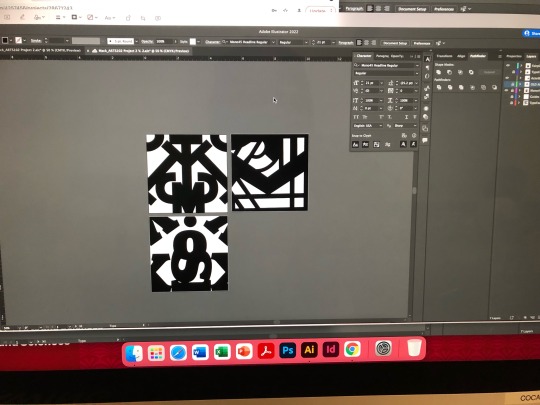This screenshot has width=540, height=405.
Task: Expand the red-coded layer in Layers
Action: coord(519,103)
